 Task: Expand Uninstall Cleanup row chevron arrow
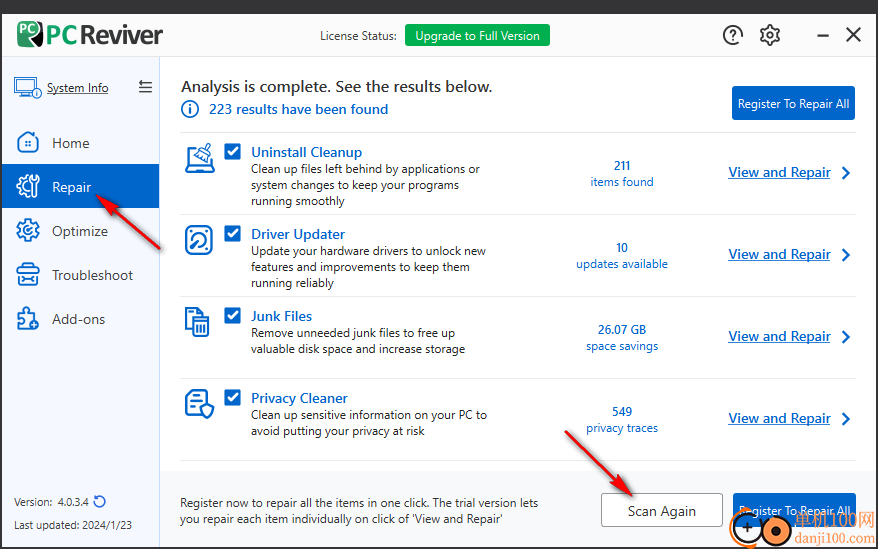tap(846, 173)
